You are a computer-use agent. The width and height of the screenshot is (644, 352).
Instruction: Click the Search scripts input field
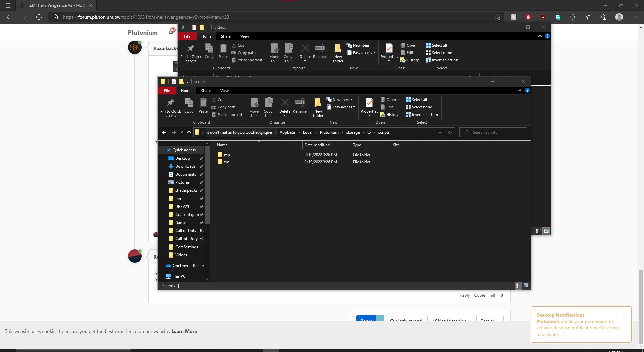click(493, 132)
